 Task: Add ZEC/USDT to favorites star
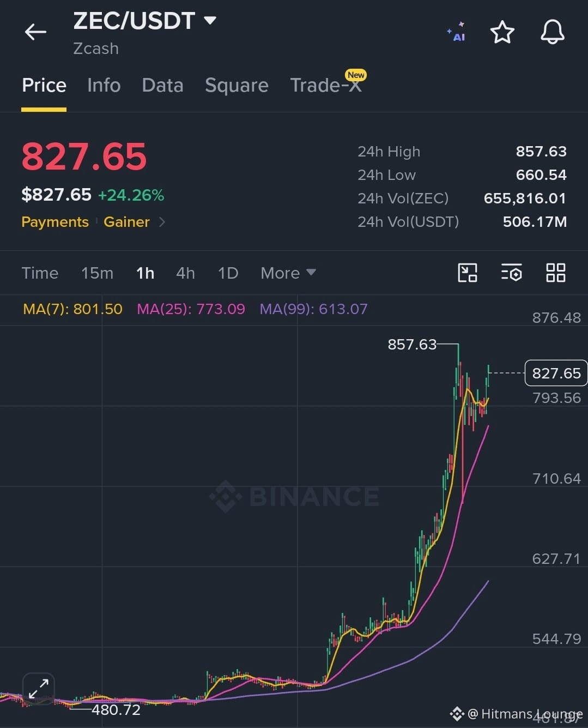502,32
